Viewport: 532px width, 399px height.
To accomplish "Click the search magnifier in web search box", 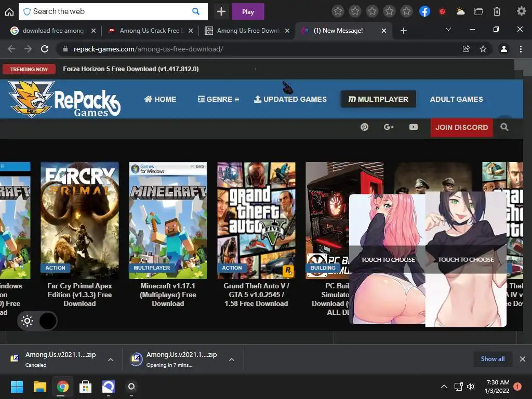I will 196,11.
